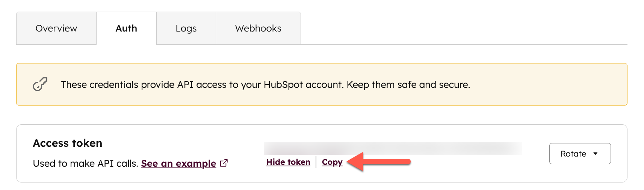
Task: Click the blurred access token value
Action: (x=393, y=148)
